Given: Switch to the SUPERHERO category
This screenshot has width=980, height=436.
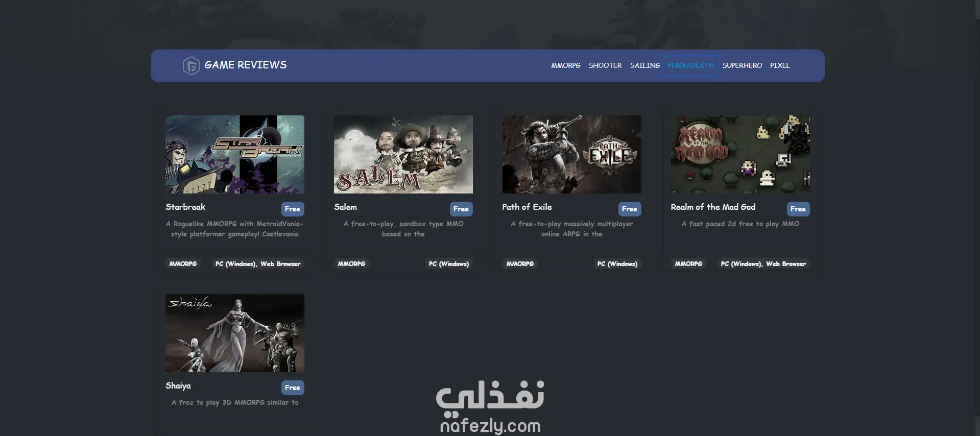Looking at the screenshot, I should pyautogui.click(x=742, y=65).
